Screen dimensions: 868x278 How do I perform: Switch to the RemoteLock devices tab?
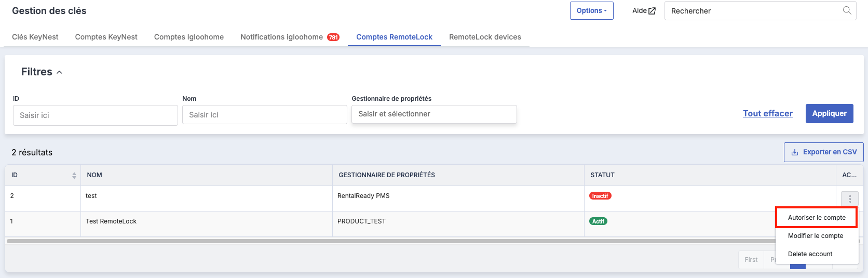[x=485, y=37]
